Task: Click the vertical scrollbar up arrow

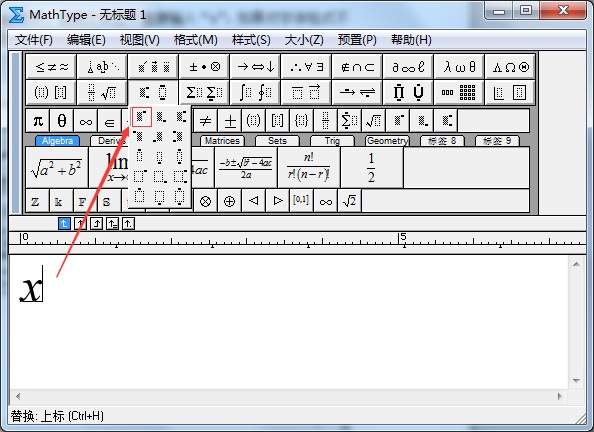Action: (576, 264)
